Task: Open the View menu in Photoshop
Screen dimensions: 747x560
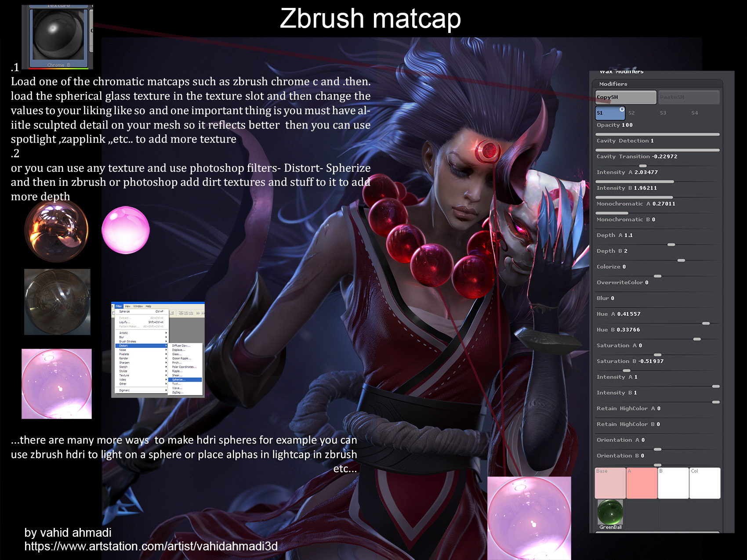Action: 127,306
